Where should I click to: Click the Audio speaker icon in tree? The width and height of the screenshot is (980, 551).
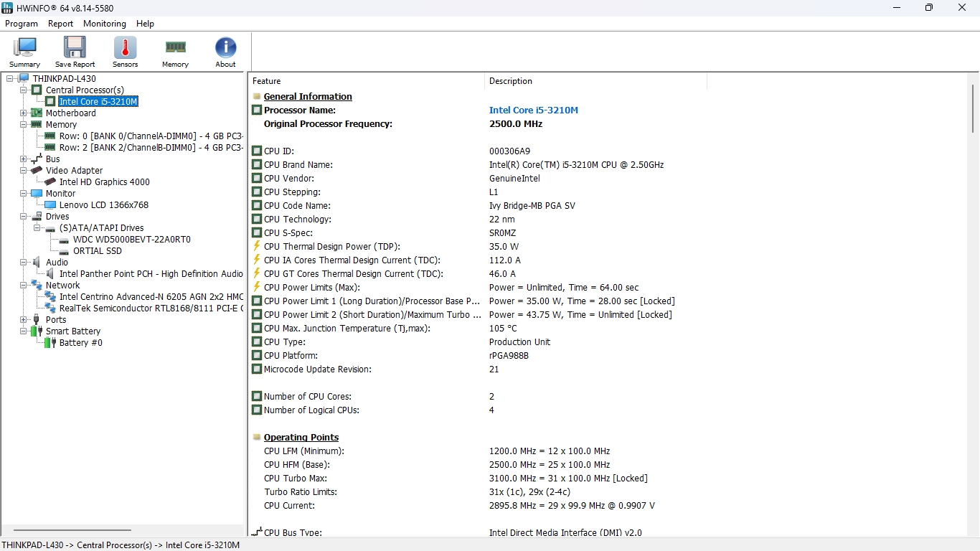37,263
